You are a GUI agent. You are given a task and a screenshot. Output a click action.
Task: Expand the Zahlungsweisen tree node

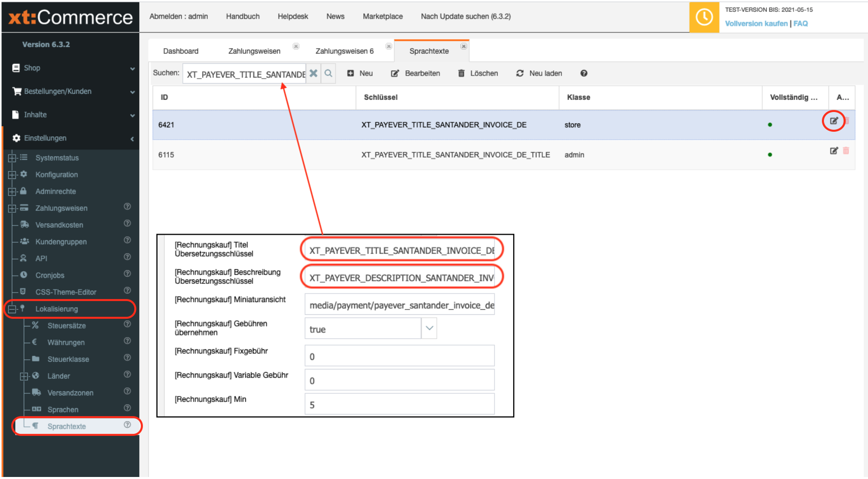pyautogui.click(x=12, y=208)
